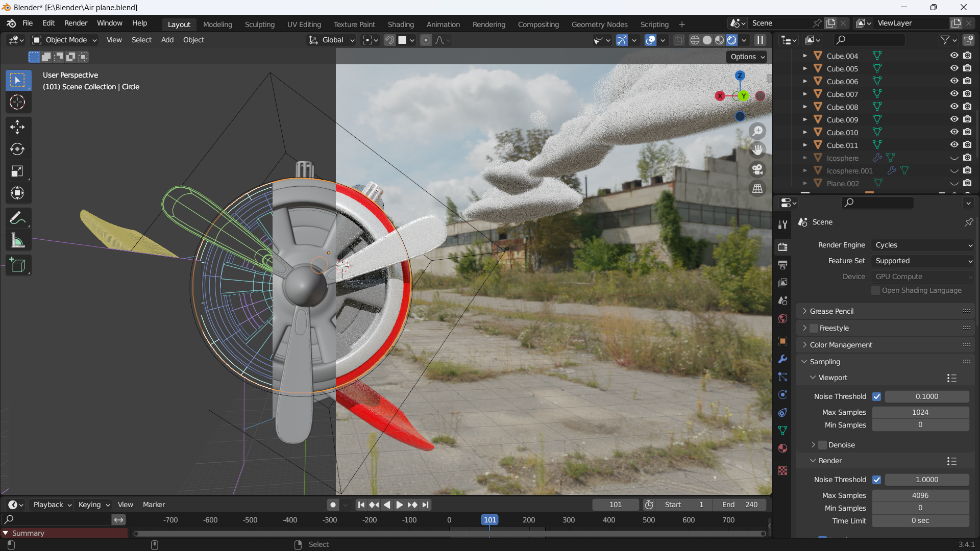Toggle camera view icon in viewport
The width and height of the screenshot is (980, 551).
(757, 169)
